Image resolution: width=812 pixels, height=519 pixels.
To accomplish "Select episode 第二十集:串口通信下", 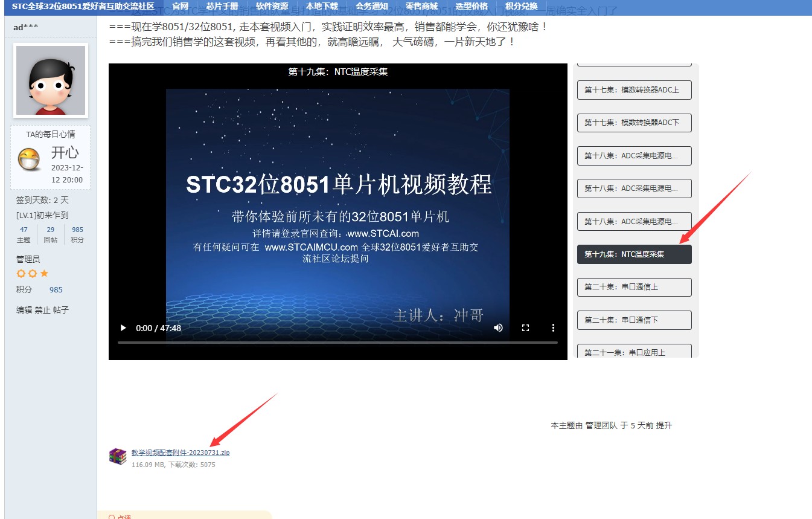I will (635, 320).
